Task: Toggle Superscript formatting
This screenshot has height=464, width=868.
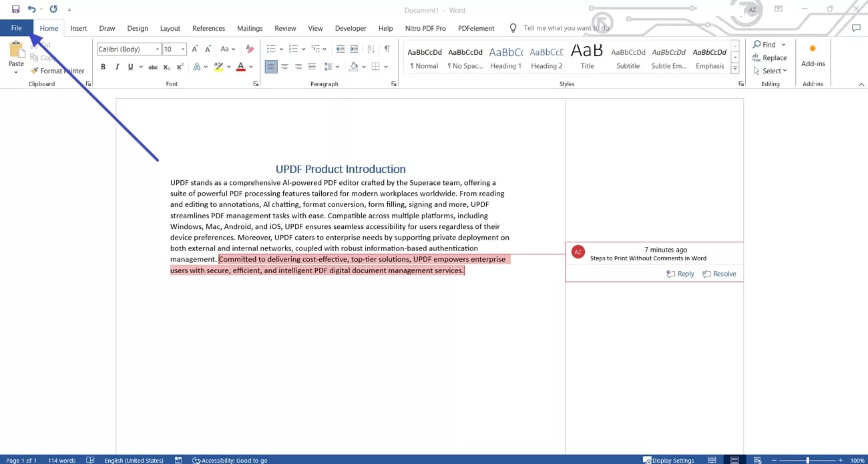Action: point(180,67)
